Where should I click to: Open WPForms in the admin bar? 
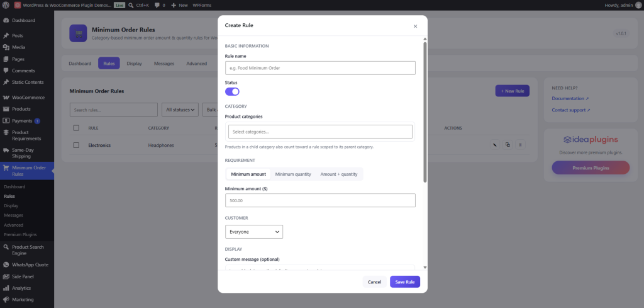pyautogui.click(x=202, y=5)
